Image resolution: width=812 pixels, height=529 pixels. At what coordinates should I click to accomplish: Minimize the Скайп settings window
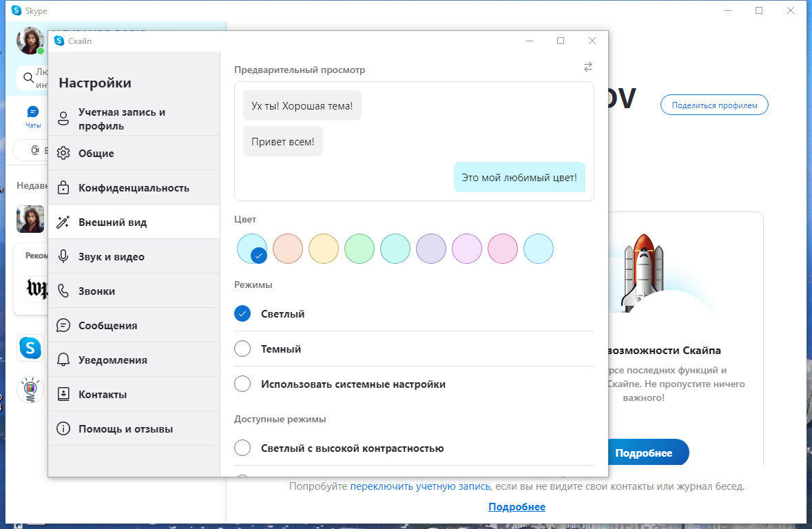pyautogui.click(x=529, y=41)
